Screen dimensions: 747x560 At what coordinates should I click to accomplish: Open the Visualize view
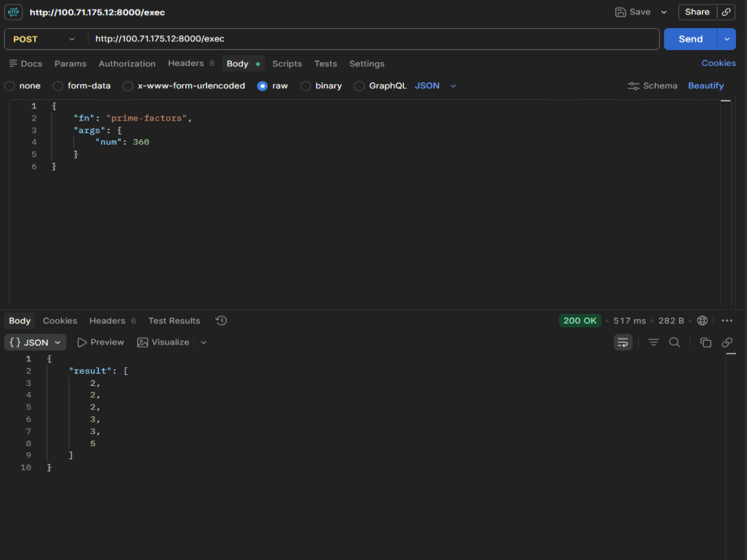163,343
